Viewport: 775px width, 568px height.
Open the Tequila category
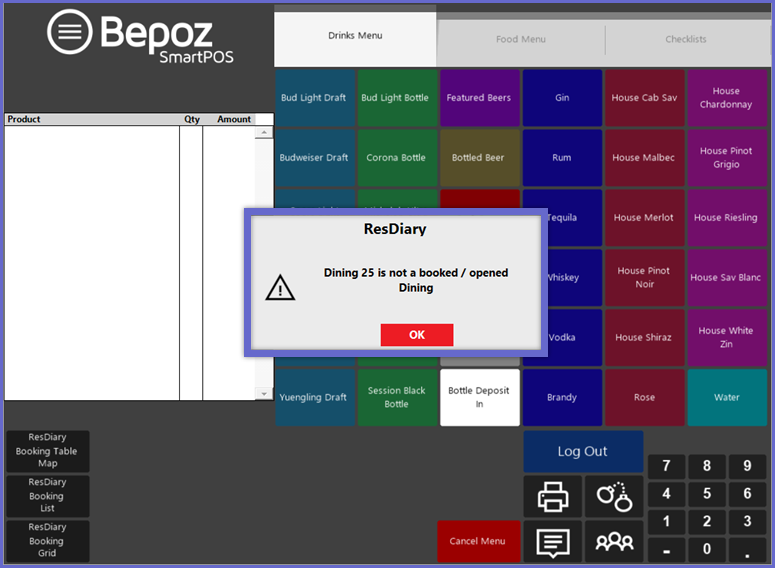coord(575,218)
